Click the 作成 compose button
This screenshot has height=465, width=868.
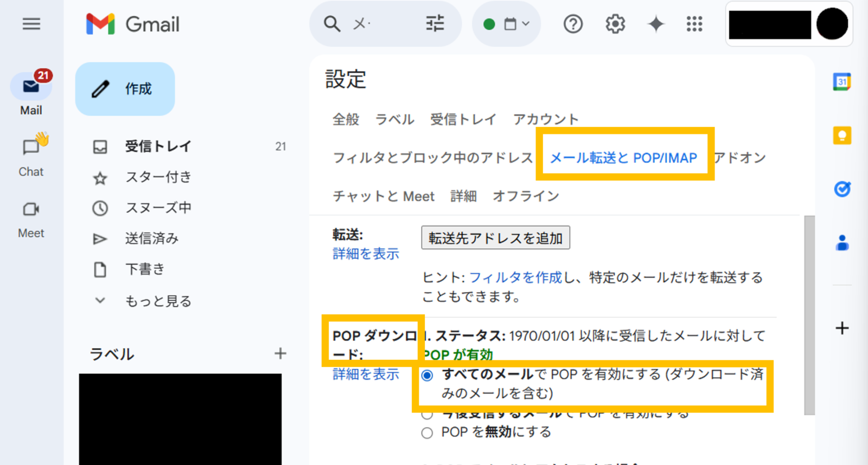pyautogui.click(x=125, y=89)
